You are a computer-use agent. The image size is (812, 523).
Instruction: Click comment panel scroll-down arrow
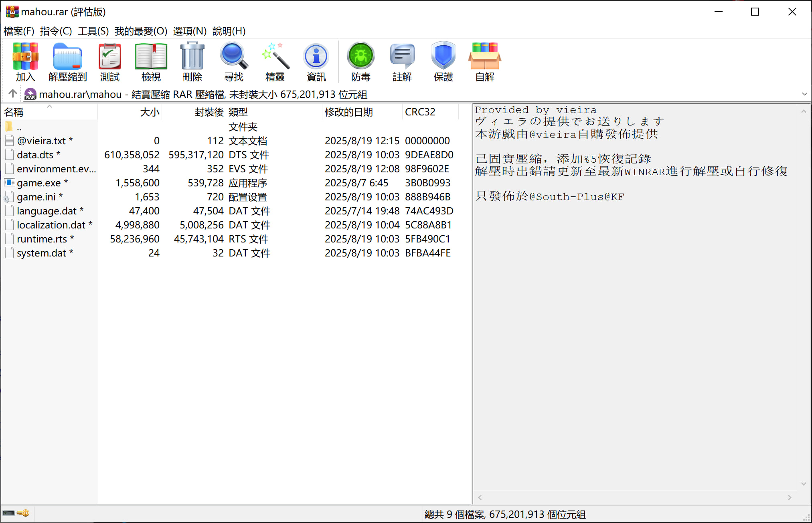(x=804, y=484)
